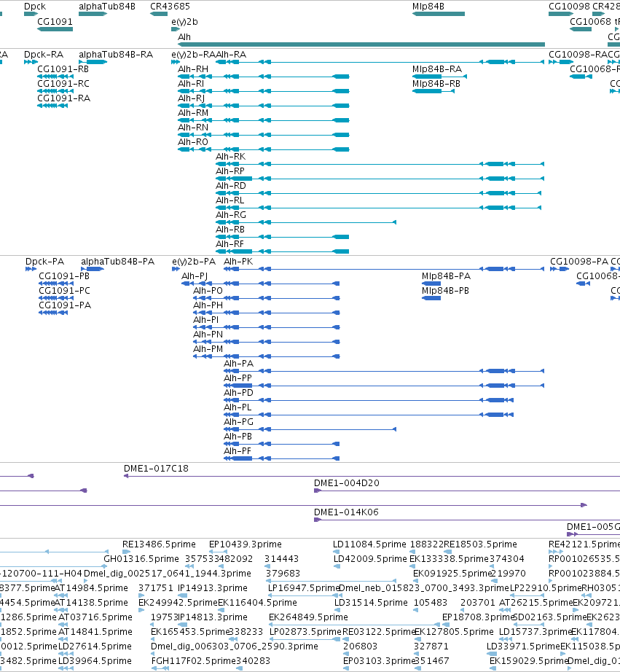
Task: Select the alphaTub84B gene feature
Action: pos(93,14)
